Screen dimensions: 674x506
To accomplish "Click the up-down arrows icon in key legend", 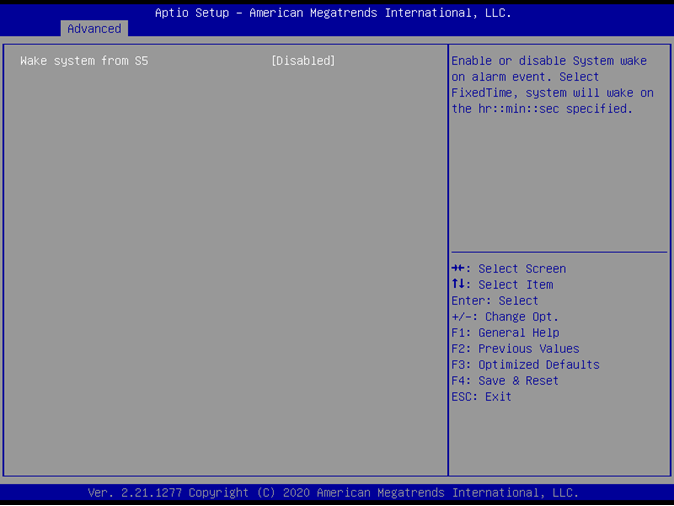I will [x=458, y=284].
